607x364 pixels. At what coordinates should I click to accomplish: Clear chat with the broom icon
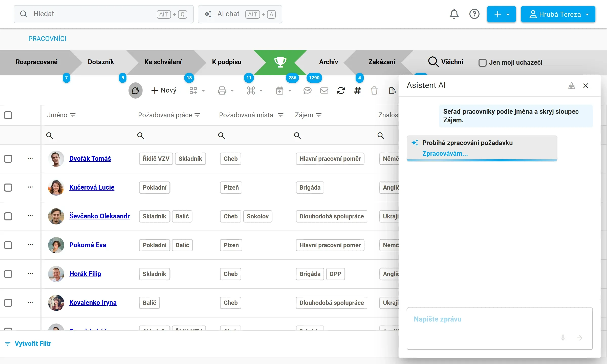click(x=572, y=86)
